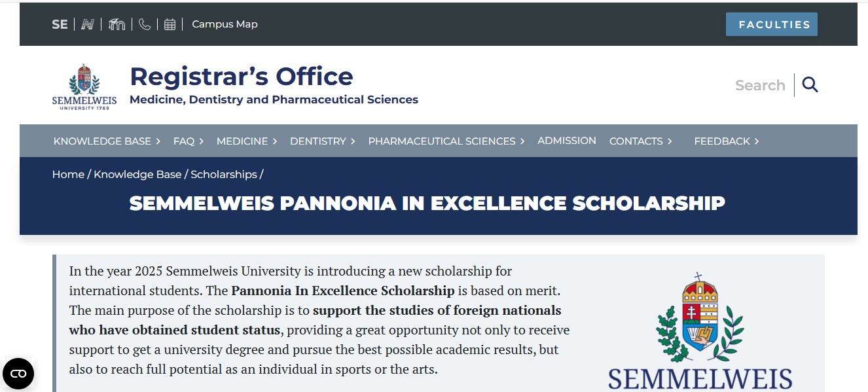The width and height of the screenshot is (868, 392).
Task: Click into the Search input field
Action: (759, 85)
